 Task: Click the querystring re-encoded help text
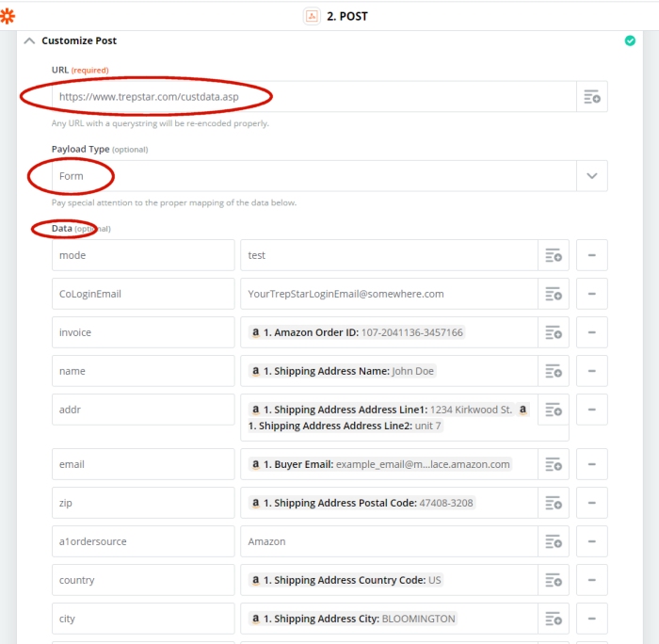click(x=160, y=123)
